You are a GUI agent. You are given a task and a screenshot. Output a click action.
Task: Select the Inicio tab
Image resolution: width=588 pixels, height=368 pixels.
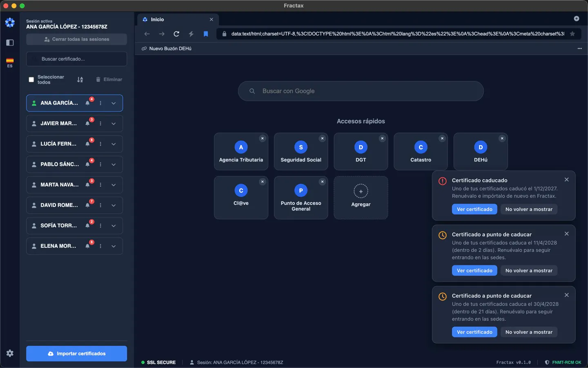pyautogui.click(x=178, y=19)
